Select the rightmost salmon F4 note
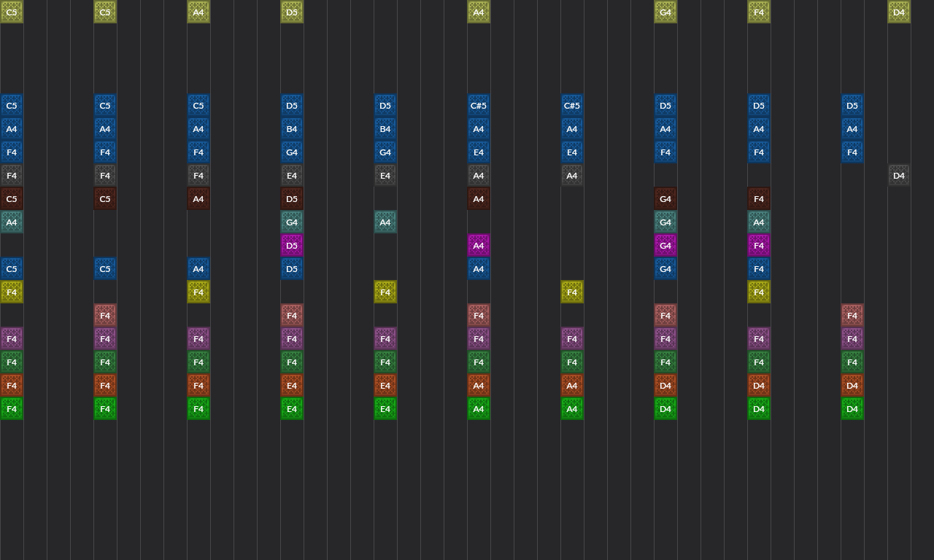 (x=852, y=316)
